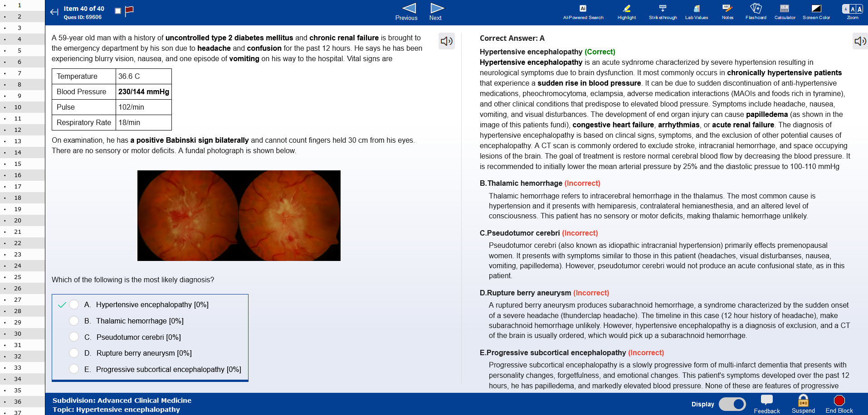This screenshot has height=415, width=868.
Task: Play audio for the question text
Action: tap(447, 41)
